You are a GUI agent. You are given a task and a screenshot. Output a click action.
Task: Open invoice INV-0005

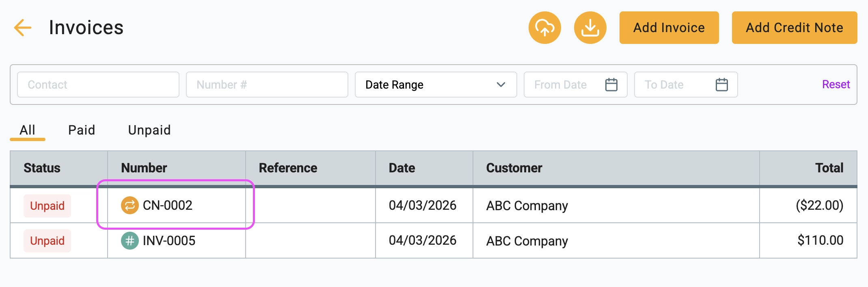click(169, 241)
